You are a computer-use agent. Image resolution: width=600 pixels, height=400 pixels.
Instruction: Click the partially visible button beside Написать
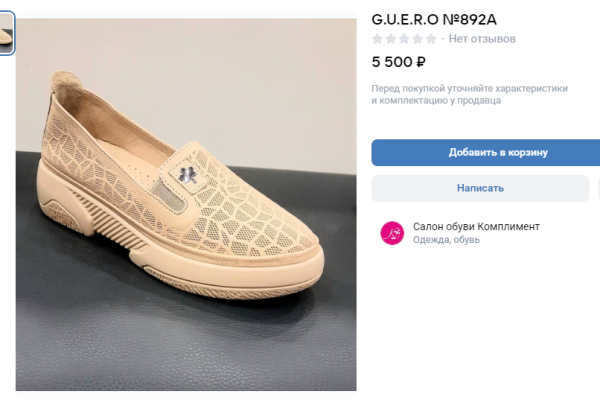(x=598, y=188)
